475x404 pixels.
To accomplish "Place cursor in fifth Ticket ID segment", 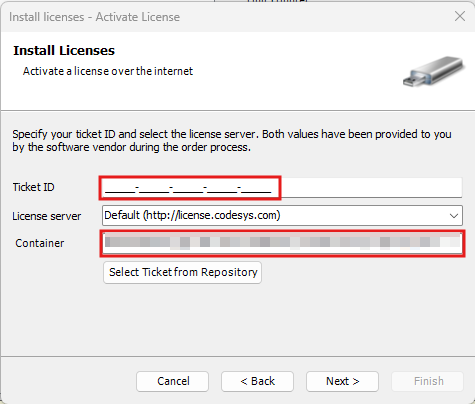I will [256, 189].
